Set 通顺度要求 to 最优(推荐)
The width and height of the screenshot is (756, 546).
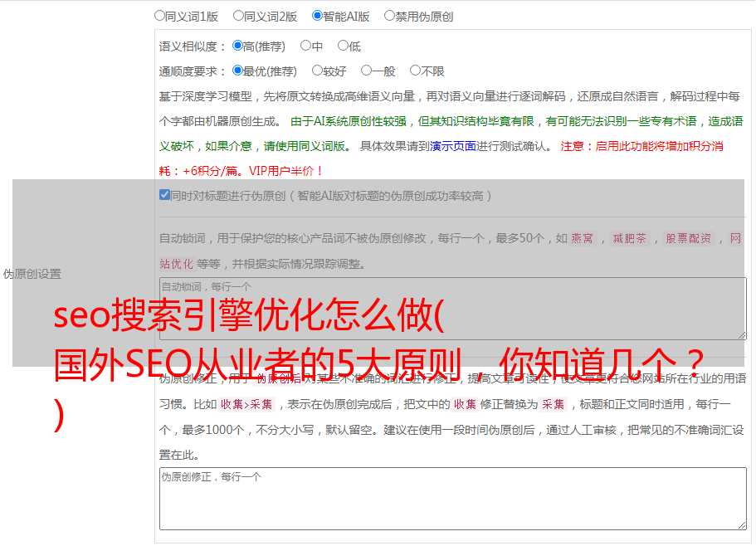pos(237,71)
